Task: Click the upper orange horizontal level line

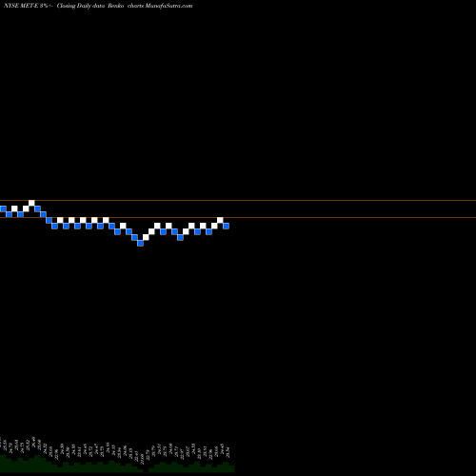Action: [238, 200]
